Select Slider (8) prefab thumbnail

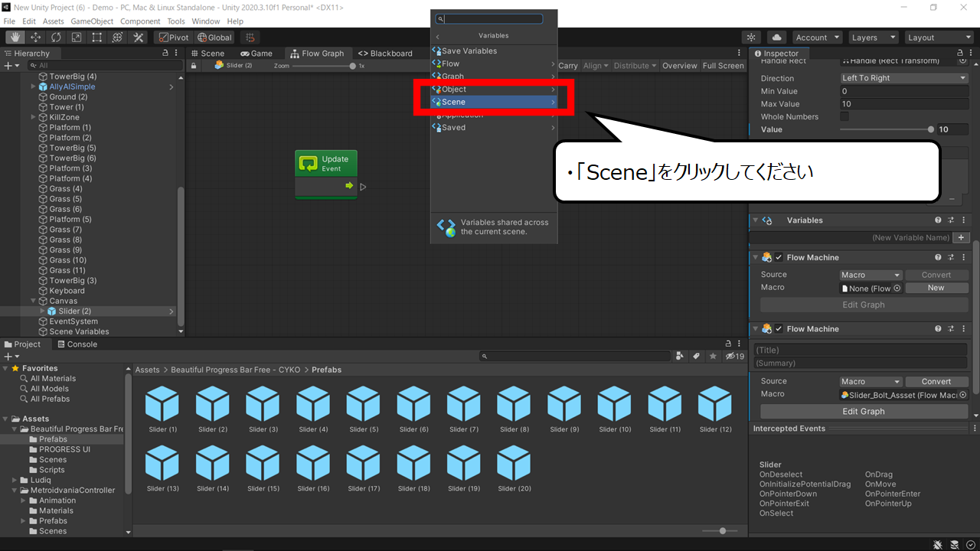(514, 410)
